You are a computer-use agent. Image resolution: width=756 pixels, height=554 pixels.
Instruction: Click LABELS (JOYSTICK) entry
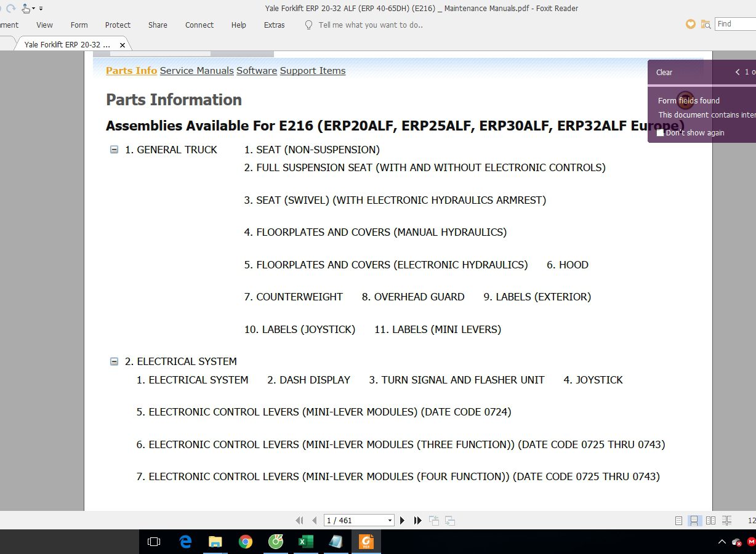pyautogui.click(x=300, y=329)
